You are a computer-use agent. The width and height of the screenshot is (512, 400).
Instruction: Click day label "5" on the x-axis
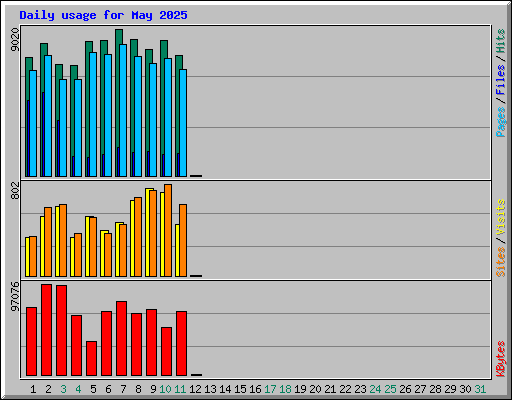point(93,389)
